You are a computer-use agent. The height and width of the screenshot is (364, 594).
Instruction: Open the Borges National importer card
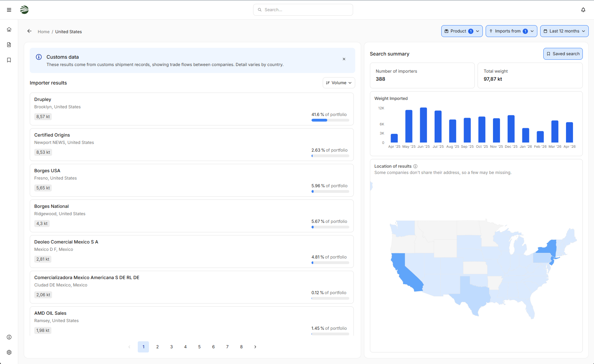click(192, 216)
